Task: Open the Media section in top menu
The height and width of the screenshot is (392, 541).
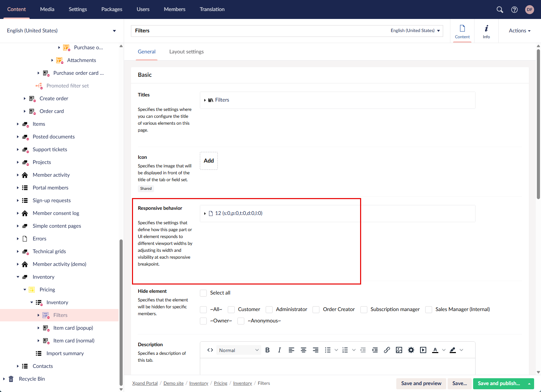Action: point(47,9)
